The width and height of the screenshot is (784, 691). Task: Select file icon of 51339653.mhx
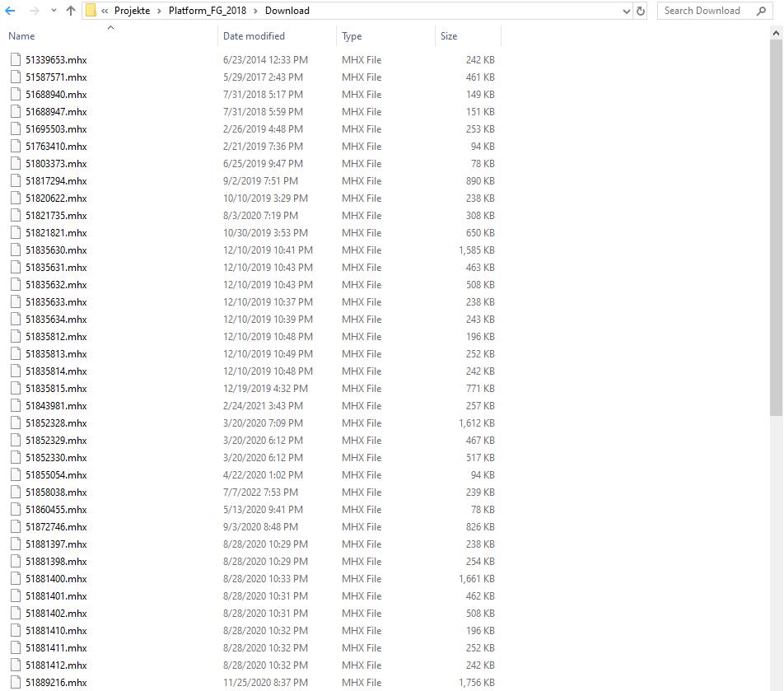coord(16,59)
